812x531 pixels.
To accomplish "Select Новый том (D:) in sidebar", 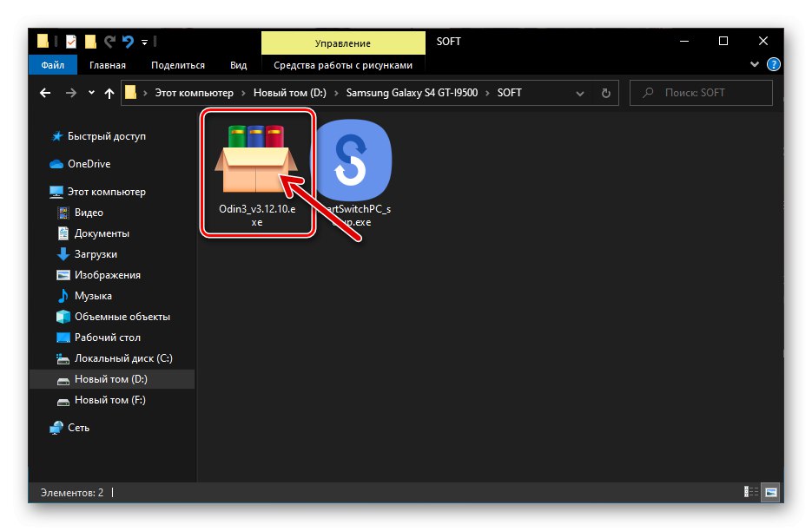I will [111, 379].
